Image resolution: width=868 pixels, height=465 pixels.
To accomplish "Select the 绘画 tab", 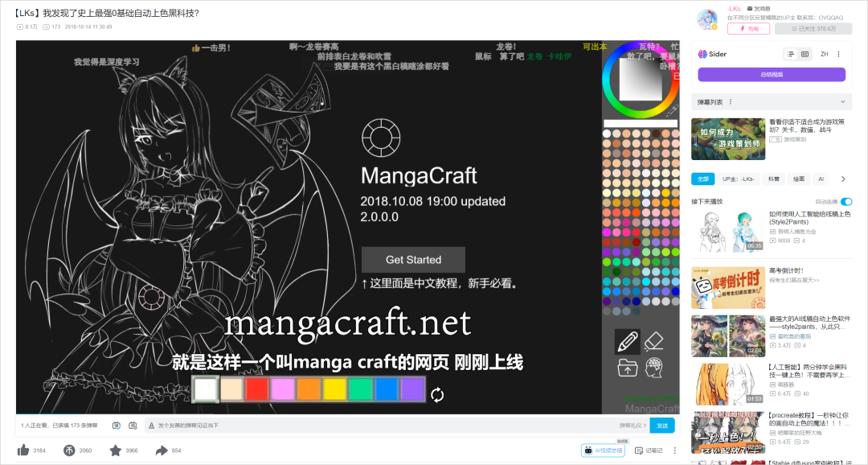I will tap(799, 179).
